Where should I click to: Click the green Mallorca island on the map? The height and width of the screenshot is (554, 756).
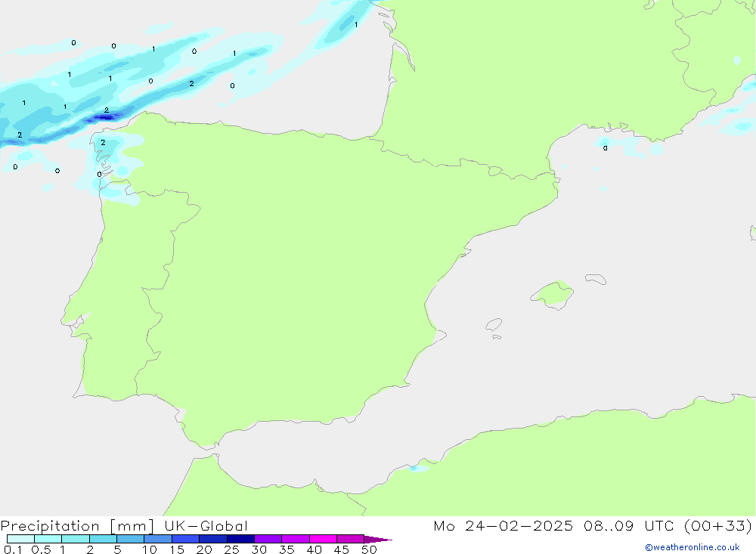click(x=553, y=294)
